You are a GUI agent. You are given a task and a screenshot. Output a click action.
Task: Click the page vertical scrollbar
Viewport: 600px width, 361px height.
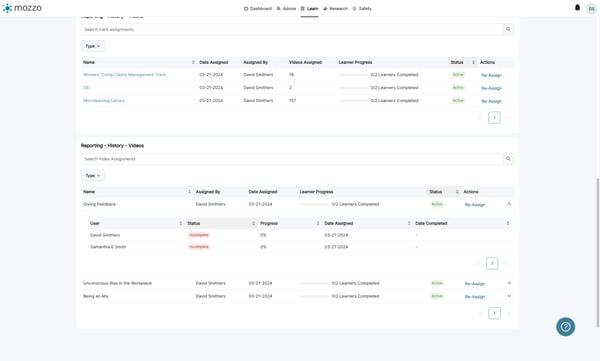click(598, 253)
